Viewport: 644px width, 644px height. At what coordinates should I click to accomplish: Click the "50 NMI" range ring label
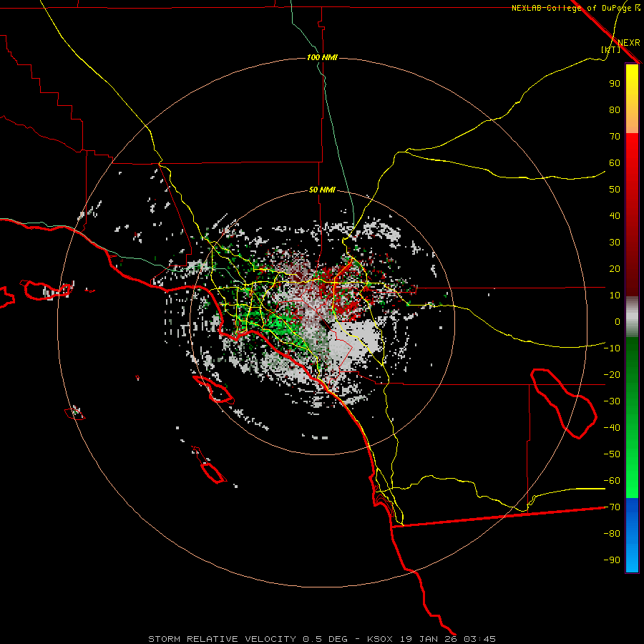pyautogui.click(x=322, y=190)
